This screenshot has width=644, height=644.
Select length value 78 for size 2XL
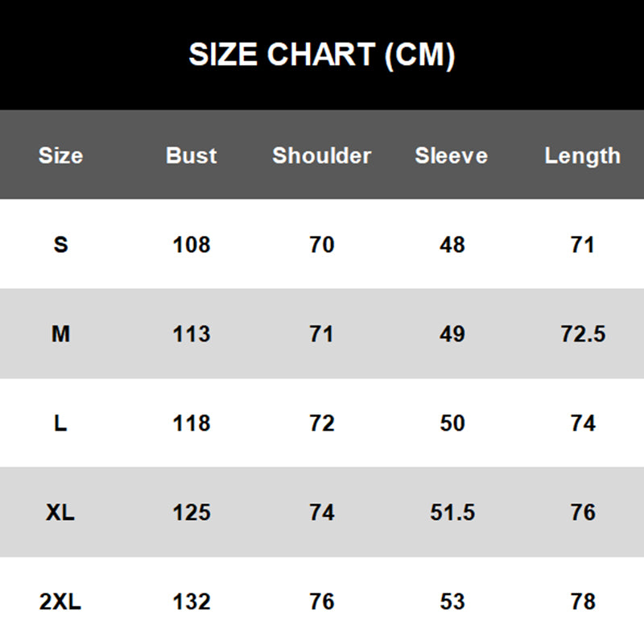(x=583, y=601)
